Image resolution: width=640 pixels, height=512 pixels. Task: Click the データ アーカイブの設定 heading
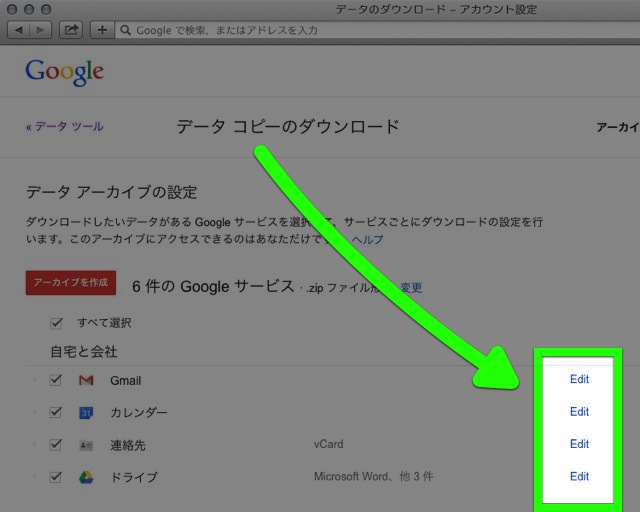111,192
